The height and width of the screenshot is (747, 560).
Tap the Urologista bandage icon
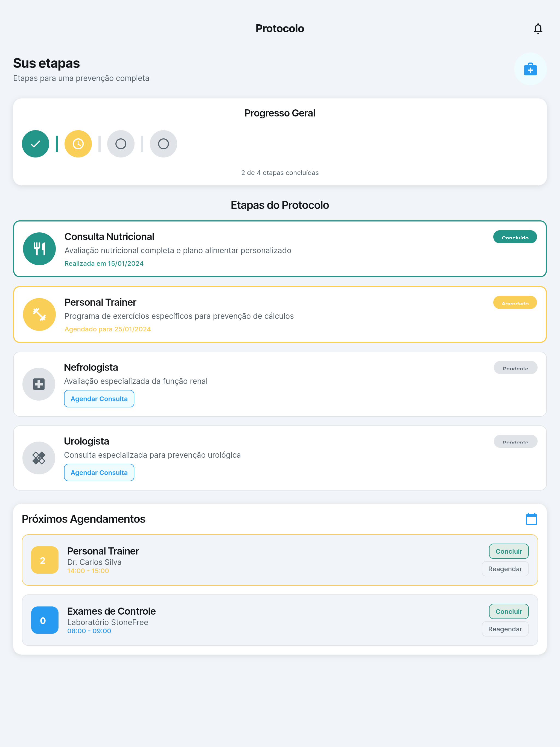click(39, 458)
